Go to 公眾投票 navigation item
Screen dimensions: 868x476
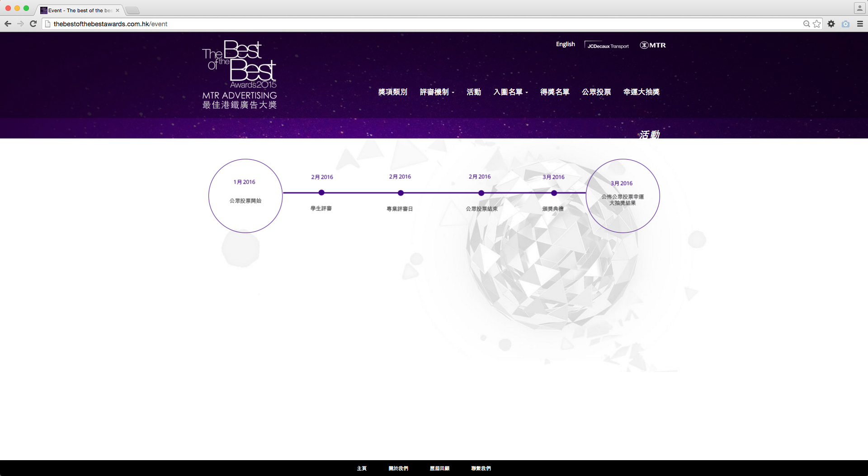click(x=596, y=92)
